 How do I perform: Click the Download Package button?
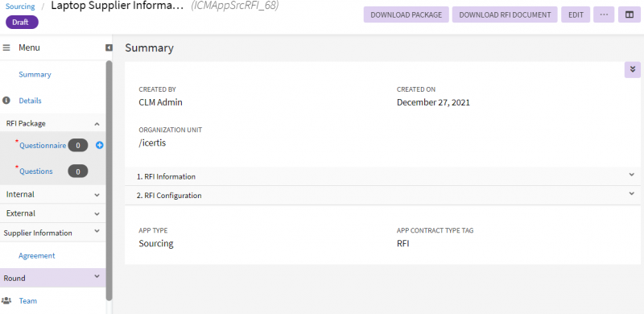click(x=407, y=14)
